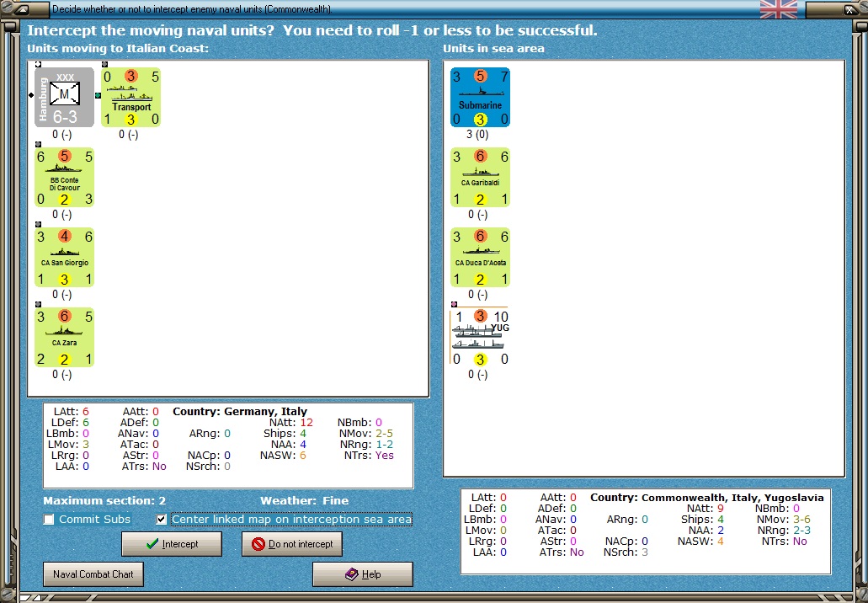
Task: Click the LAtt: 6 value
Action: coord(85,412)
